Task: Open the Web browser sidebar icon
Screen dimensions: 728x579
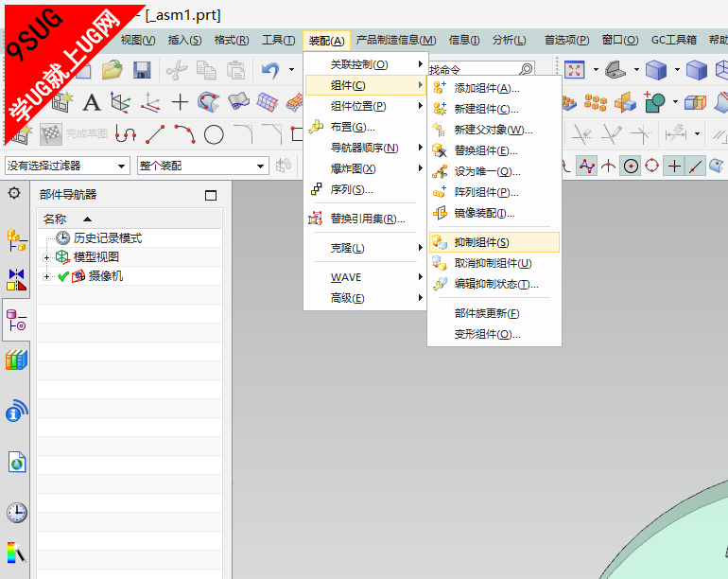Action: [x=17, y=463]
